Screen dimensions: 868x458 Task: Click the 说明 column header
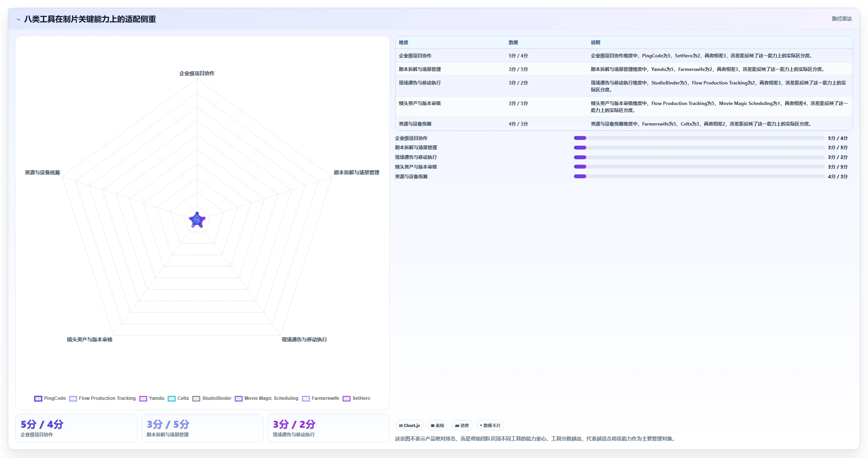pos(595,43)
